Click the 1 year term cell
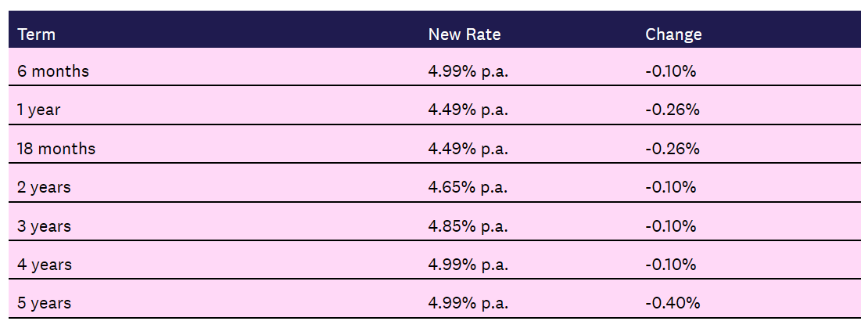Image resolution: width=868 pixels, height=321 pixels. pyautogui.click(x=39, y=110)
